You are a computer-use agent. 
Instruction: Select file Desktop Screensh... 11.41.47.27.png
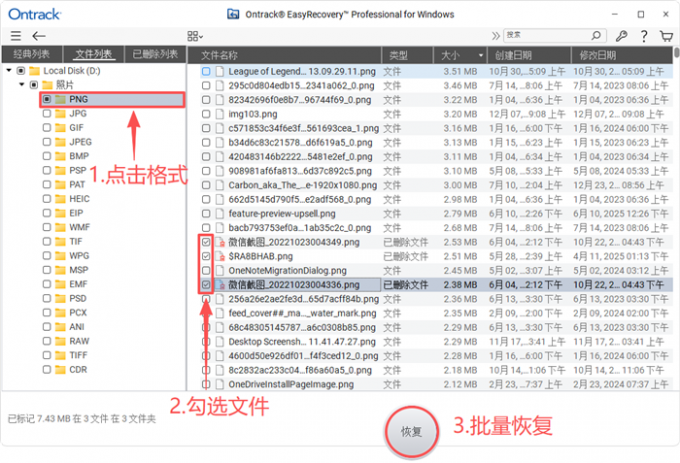302,342
